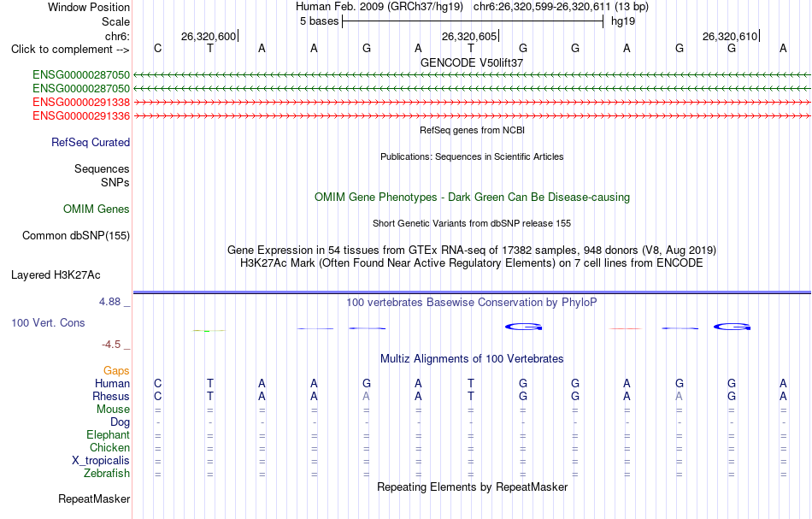Click the 'RefSeq genes from NCBI' title
The height and width of the screenshot is (519, 812).
tap(472, 130)
